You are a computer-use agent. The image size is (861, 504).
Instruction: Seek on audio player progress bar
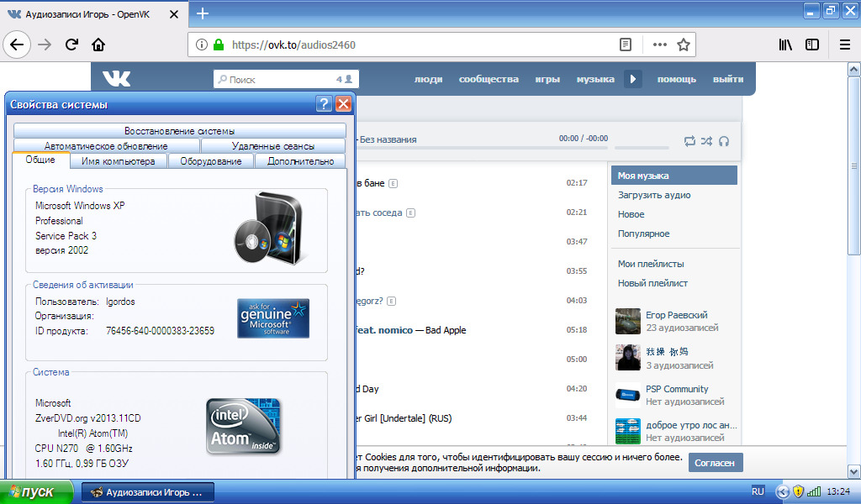pyautogui.click(x=481, y=148)
